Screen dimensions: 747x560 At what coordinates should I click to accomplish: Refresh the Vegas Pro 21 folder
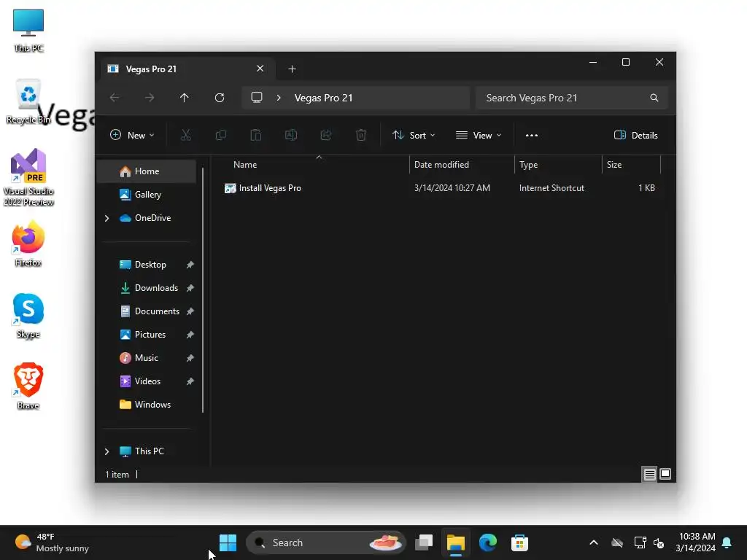220,98
